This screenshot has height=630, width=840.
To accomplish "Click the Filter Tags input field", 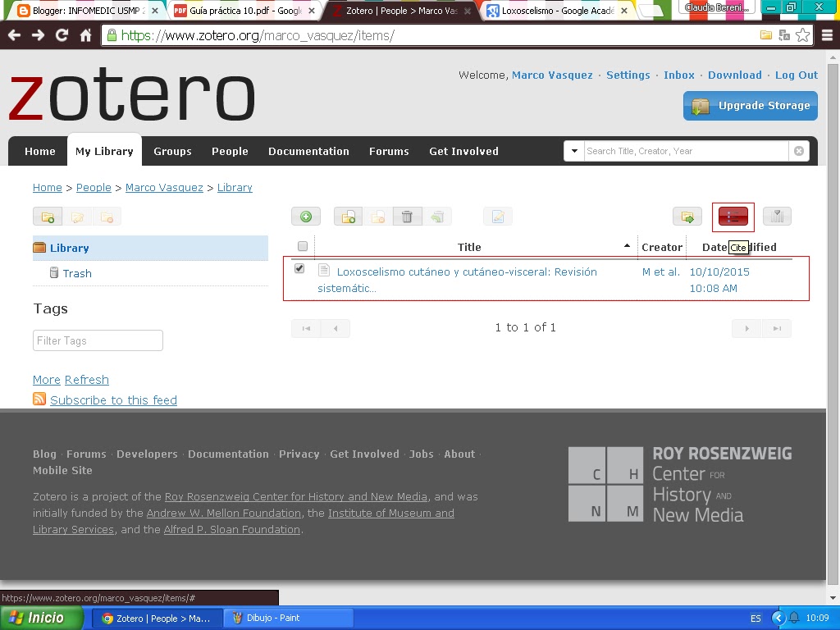I will click(x=98, y=340).
